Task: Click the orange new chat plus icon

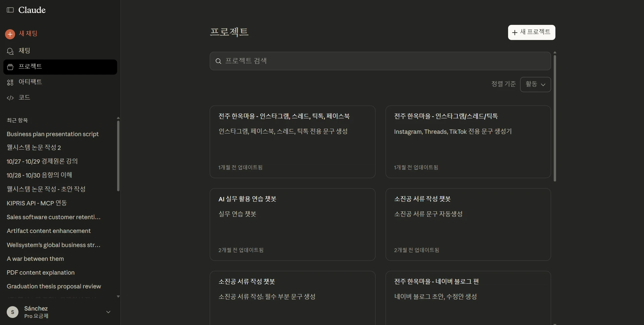Action: click(x=10, y=34)
